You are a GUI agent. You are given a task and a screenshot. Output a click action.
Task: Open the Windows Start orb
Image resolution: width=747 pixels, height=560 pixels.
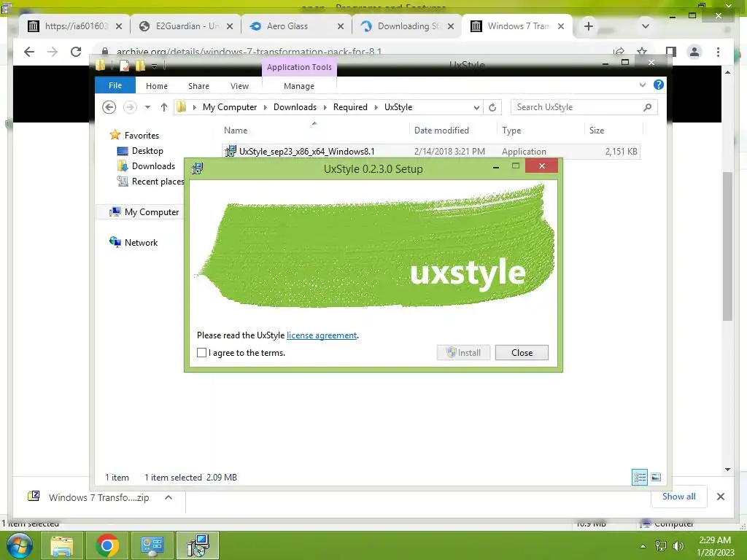[19, 545]
